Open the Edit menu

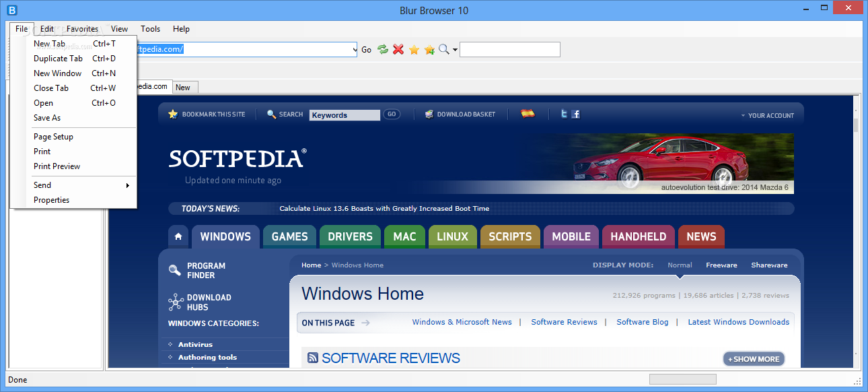pyautogui.click(x=47, y=29)
